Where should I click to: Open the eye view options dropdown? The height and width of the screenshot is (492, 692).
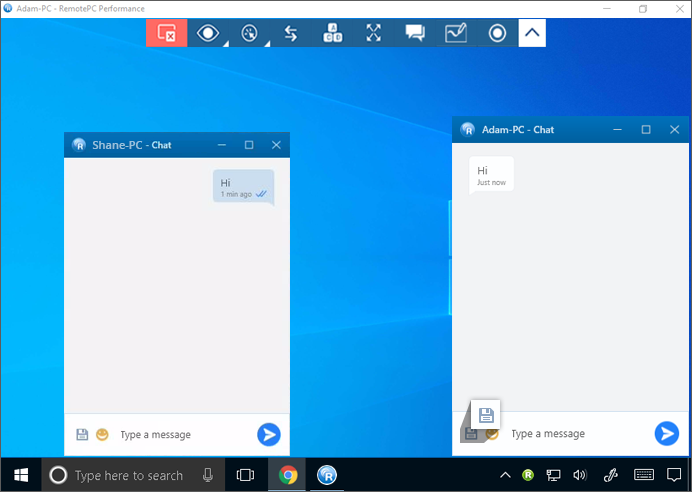[x=208, y=33]
